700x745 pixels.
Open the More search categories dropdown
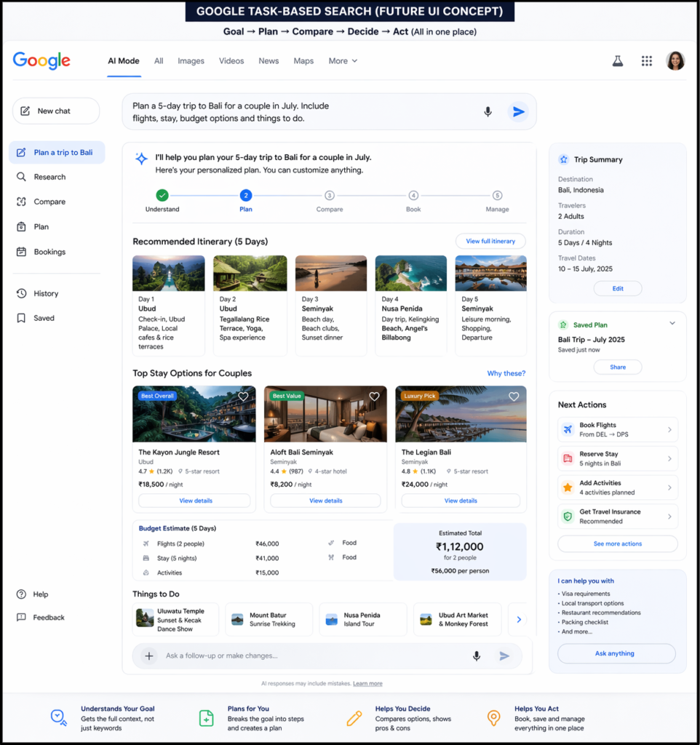[x=342, y=61]
